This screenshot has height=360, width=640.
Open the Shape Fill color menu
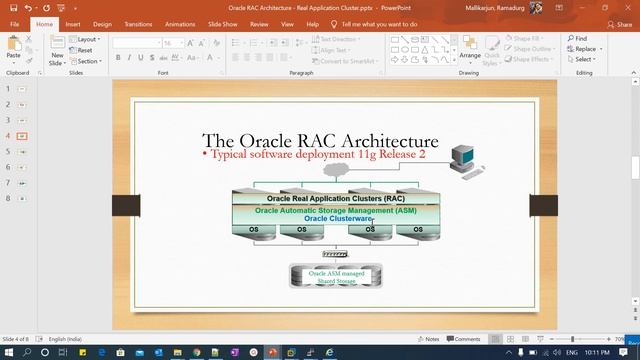point(525,38)
